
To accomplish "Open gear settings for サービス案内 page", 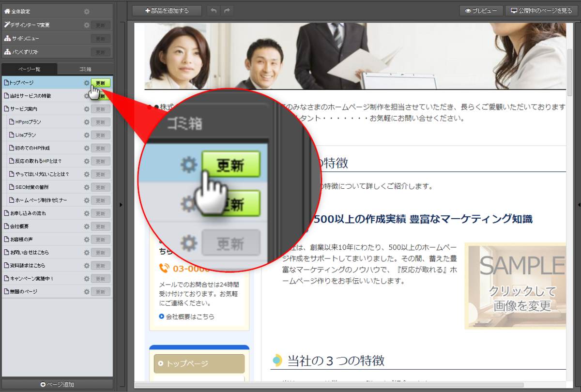I will pos(87,109).
